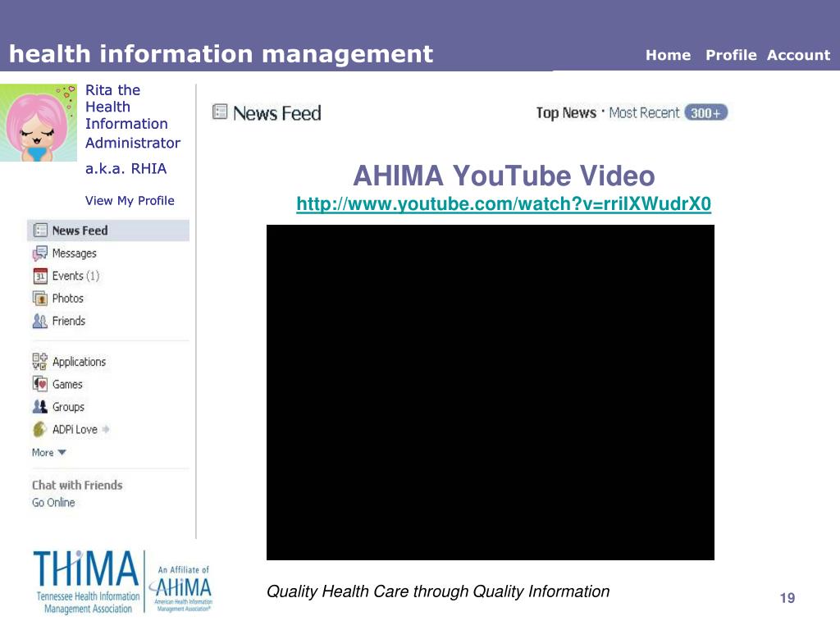
Task: Switch feed to Most Recent
Action: click(644, 112)
